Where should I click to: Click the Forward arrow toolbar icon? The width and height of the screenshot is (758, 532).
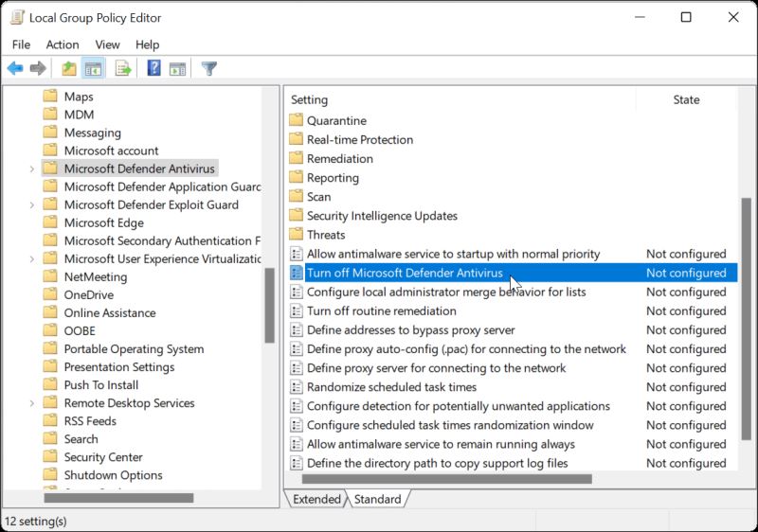[x=38, y=68]
